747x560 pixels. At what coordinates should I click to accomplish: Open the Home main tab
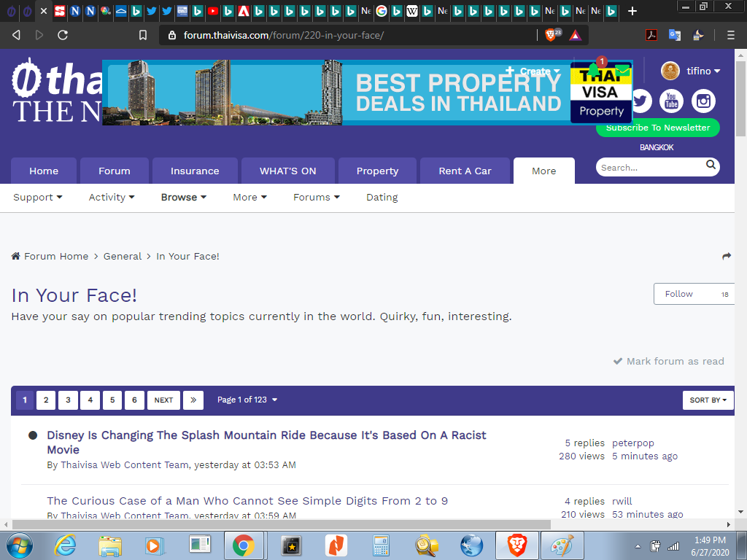(44, 171)
